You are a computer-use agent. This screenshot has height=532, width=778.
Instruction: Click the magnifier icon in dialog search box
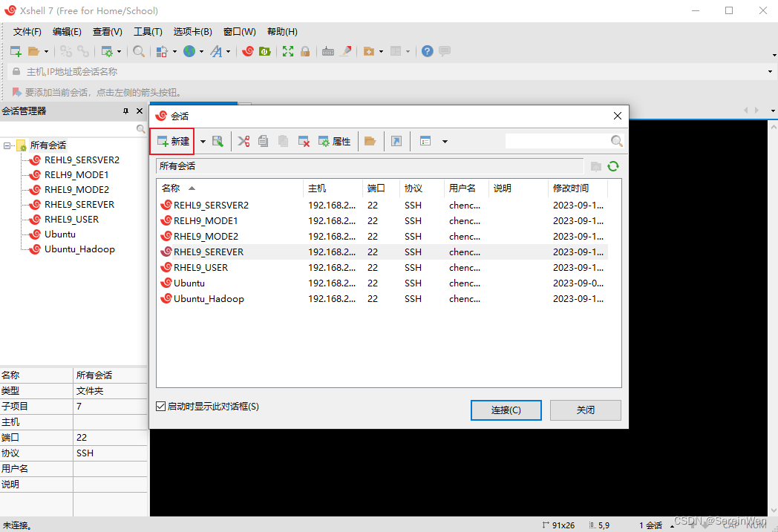pos(616,141)
